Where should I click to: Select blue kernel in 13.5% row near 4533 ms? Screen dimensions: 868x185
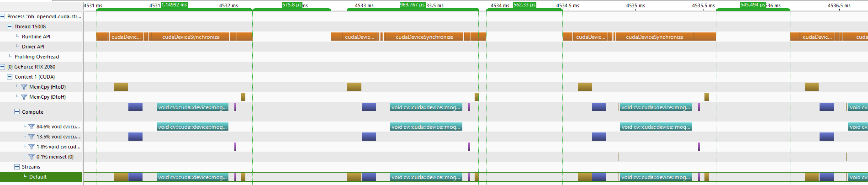[x=369, y=137]
